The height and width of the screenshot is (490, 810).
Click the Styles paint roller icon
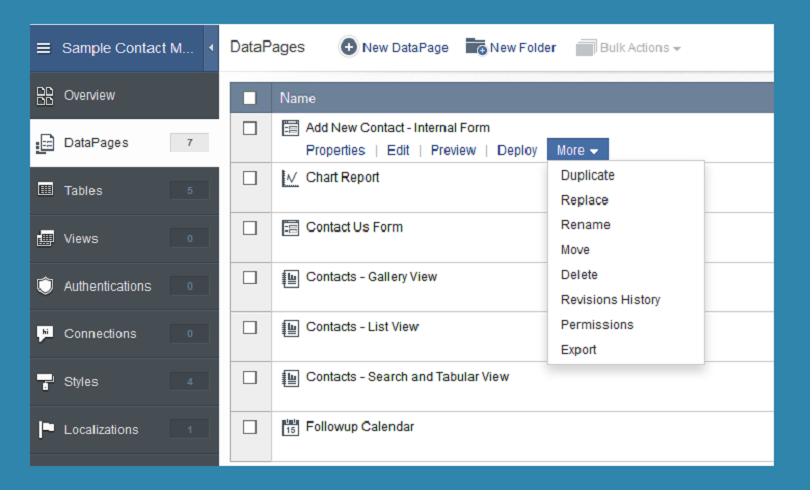pyautogui.click(x=45, y=382)
